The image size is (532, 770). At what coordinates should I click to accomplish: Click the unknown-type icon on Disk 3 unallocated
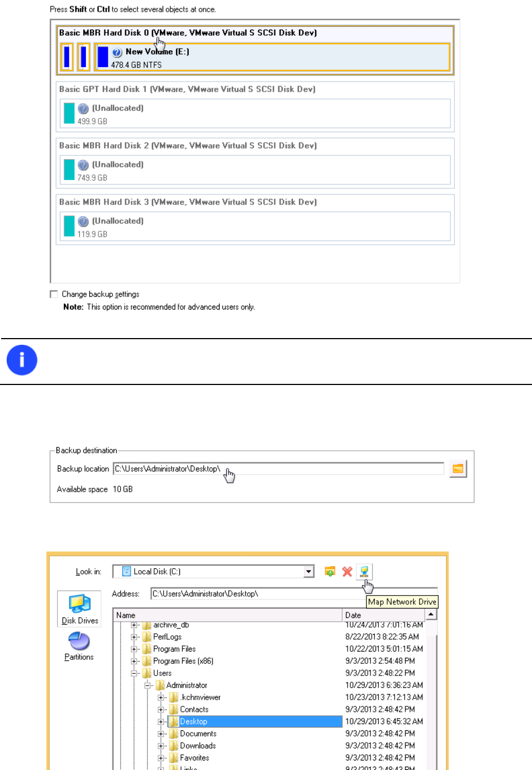(83, 221)
